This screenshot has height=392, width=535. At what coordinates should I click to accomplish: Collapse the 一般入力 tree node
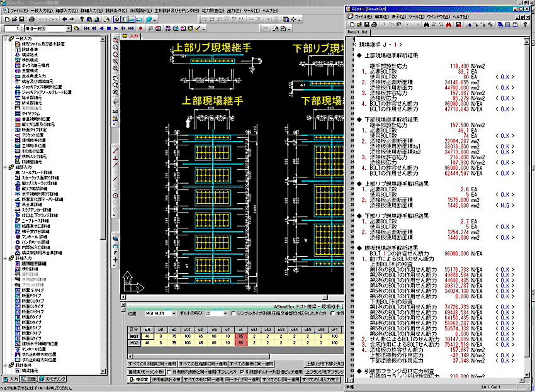6,38
